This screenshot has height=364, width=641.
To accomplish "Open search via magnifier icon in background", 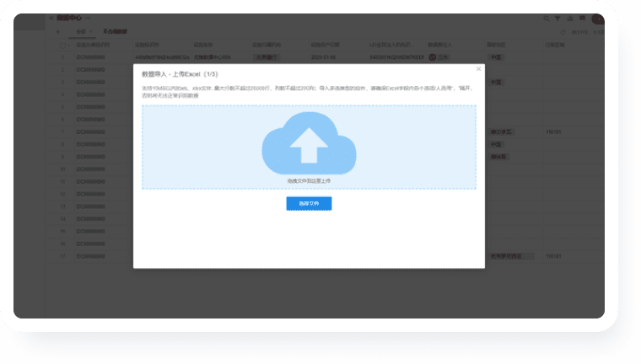I will click(x=547, y=19).
